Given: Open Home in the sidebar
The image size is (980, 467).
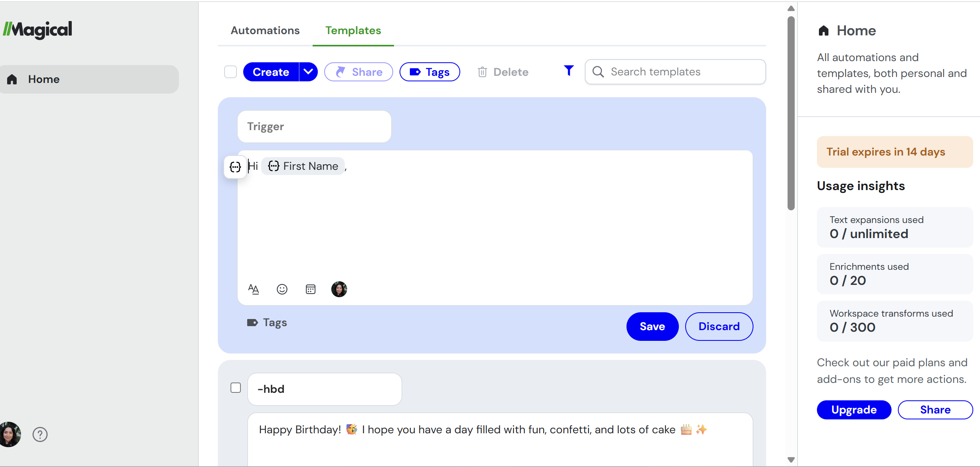Looking at the screenshot, I should (x=89, y=79).
